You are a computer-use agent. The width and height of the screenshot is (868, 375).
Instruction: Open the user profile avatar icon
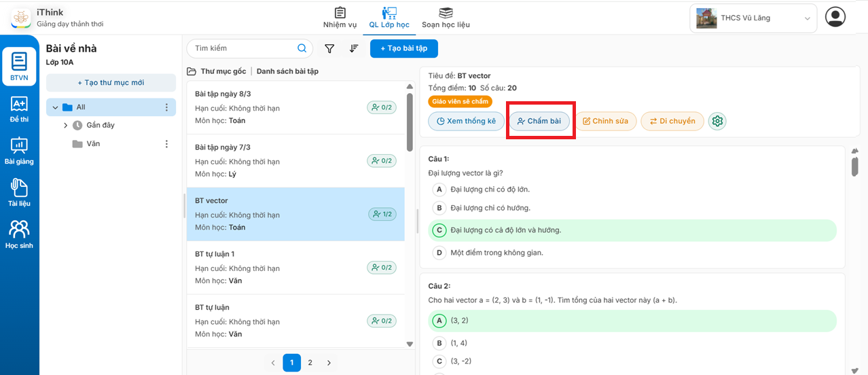[835, 17]
